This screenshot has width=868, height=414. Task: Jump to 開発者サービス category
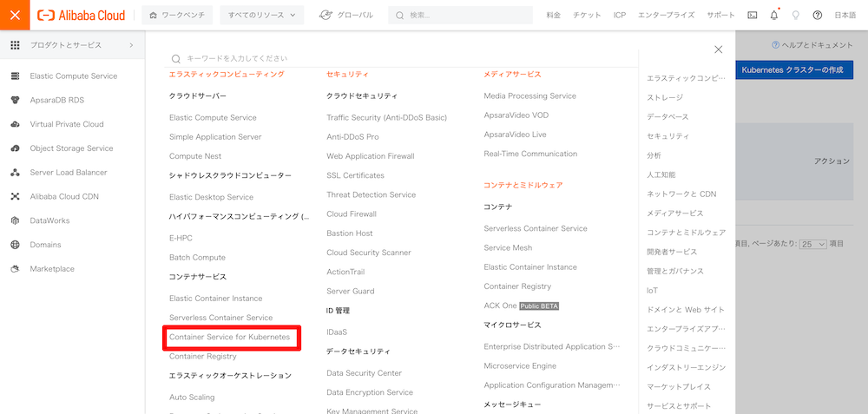point(672,252)
